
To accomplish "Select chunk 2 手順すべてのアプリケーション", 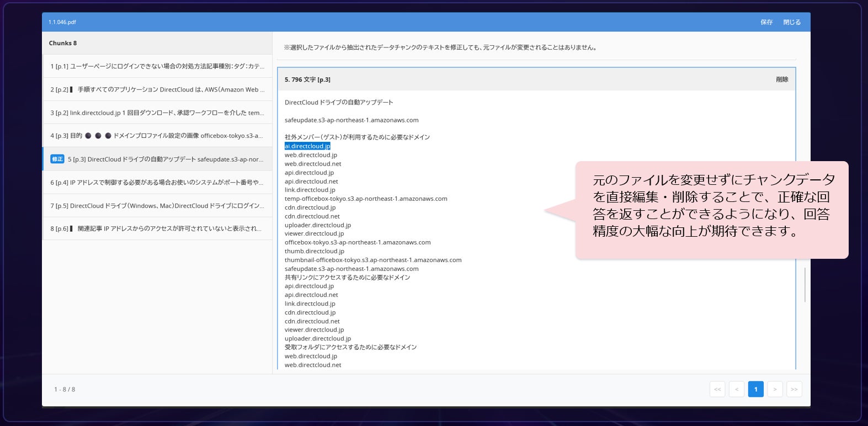I will [x=157, y=89].
